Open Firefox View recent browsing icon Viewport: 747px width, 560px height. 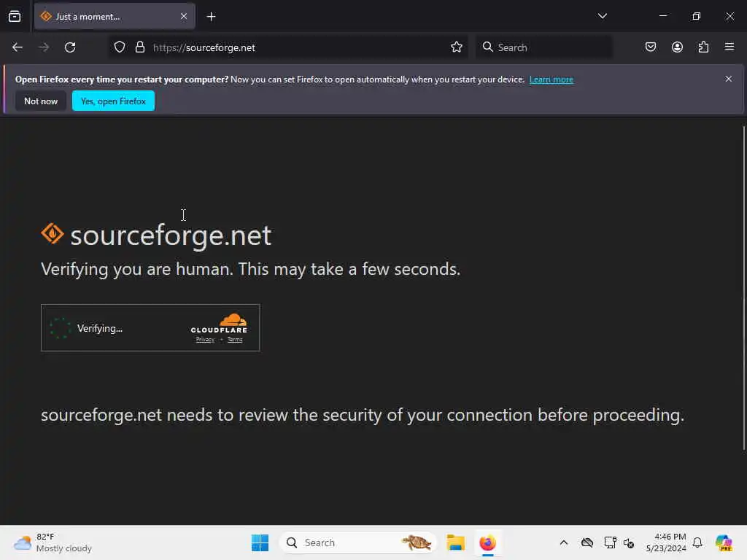tap(15, 17)
